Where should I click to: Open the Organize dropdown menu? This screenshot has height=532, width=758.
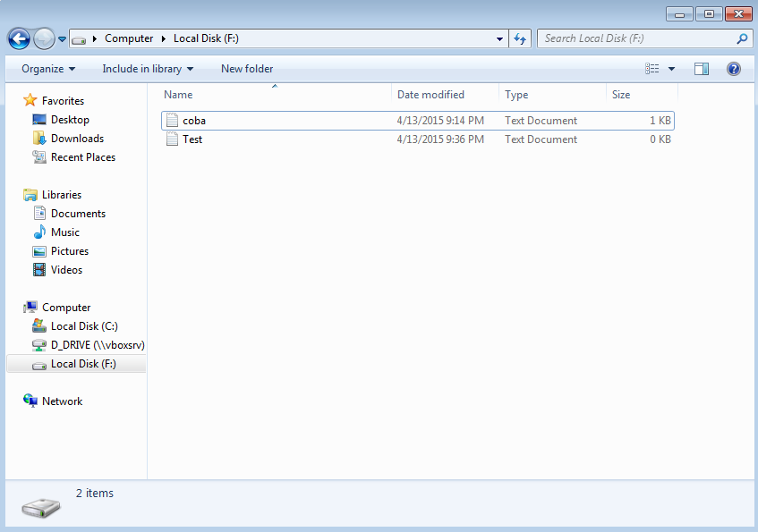[x=47, y=68]
